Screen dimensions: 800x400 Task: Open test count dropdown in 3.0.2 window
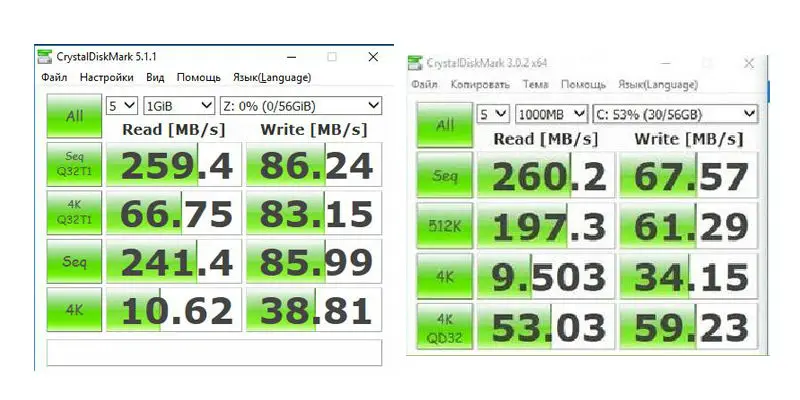[493, 114]
